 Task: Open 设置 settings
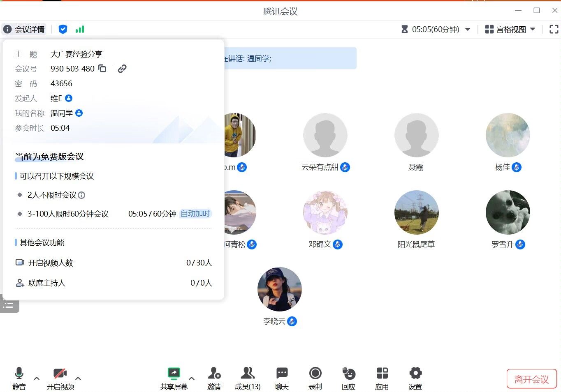415,378
